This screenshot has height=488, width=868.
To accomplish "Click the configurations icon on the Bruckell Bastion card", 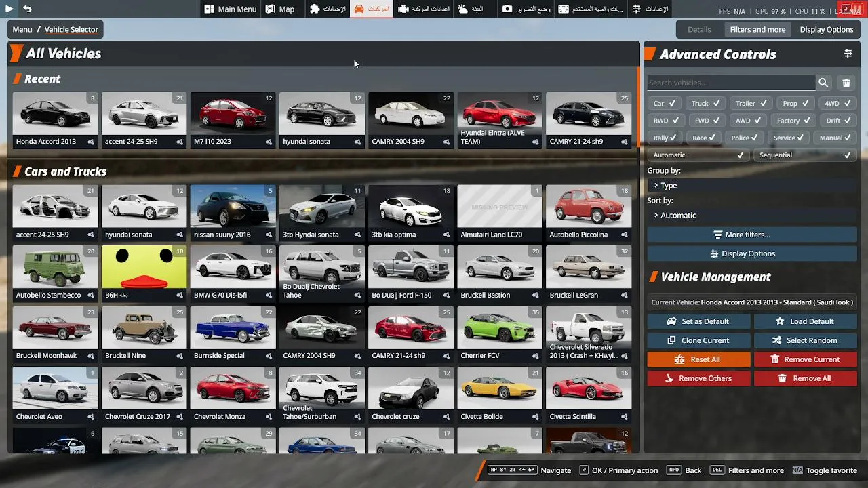I will (535, 296).
